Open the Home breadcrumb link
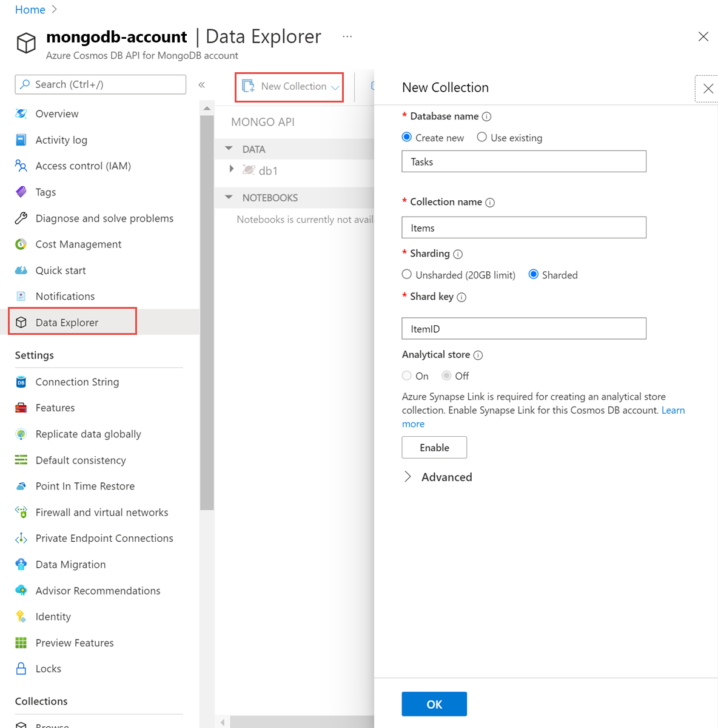Screen dimensions: 718x728 (30, 10)
